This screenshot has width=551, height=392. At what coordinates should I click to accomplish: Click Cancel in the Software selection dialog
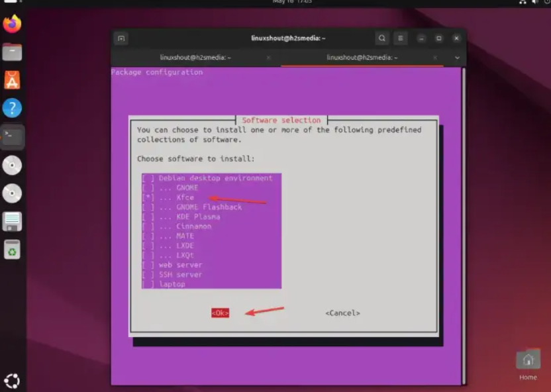point(342,313)
